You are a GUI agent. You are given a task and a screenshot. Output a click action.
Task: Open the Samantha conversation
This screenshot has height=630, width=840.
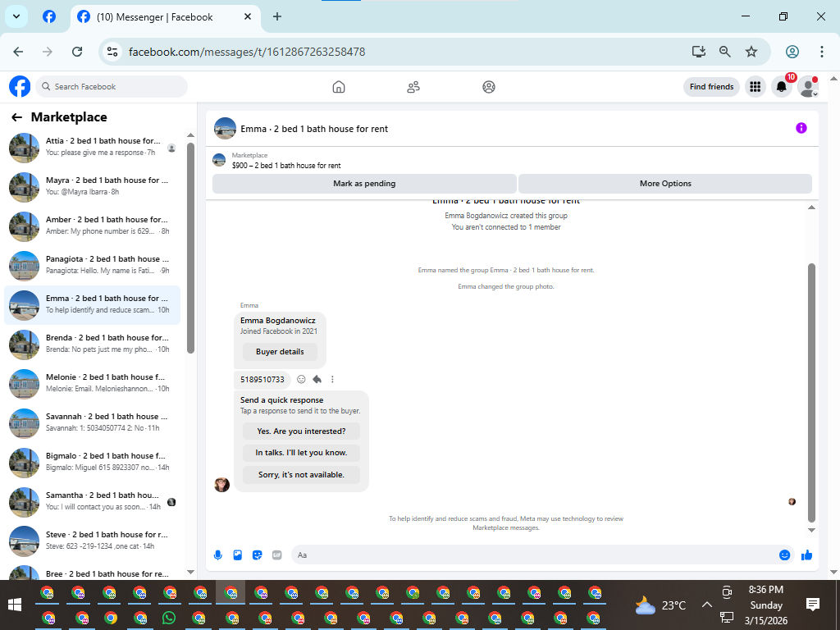[x=92, y=502]
